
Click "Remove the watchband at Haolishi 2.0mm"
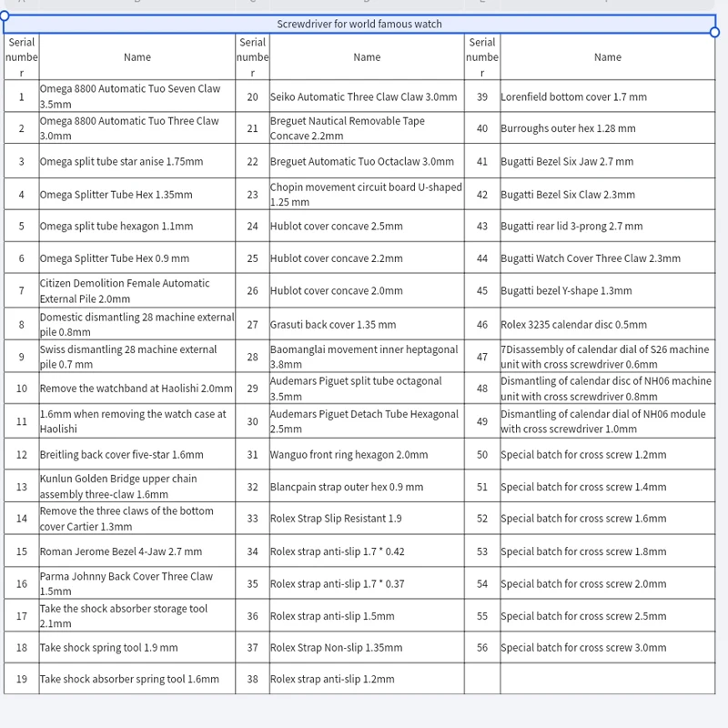(137, 389)
